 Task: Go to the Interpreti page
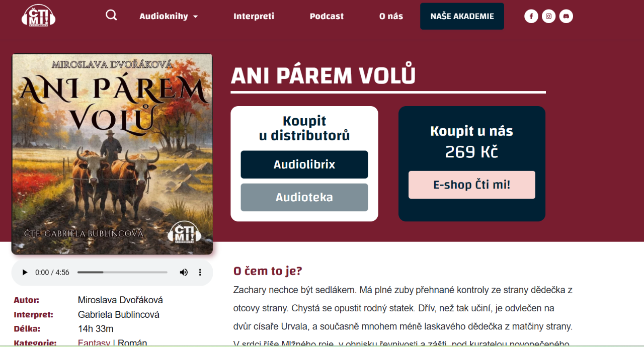coord(254,16)
